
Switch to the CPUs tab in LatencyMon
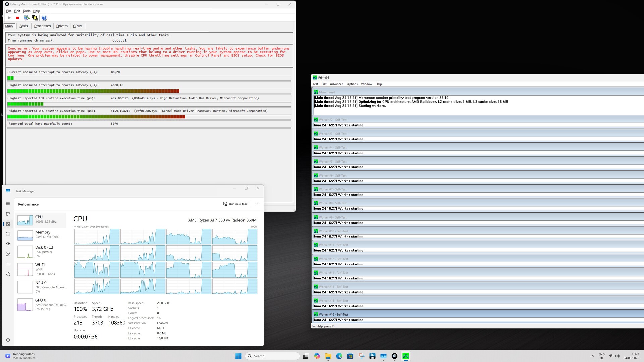coord(77,26)
